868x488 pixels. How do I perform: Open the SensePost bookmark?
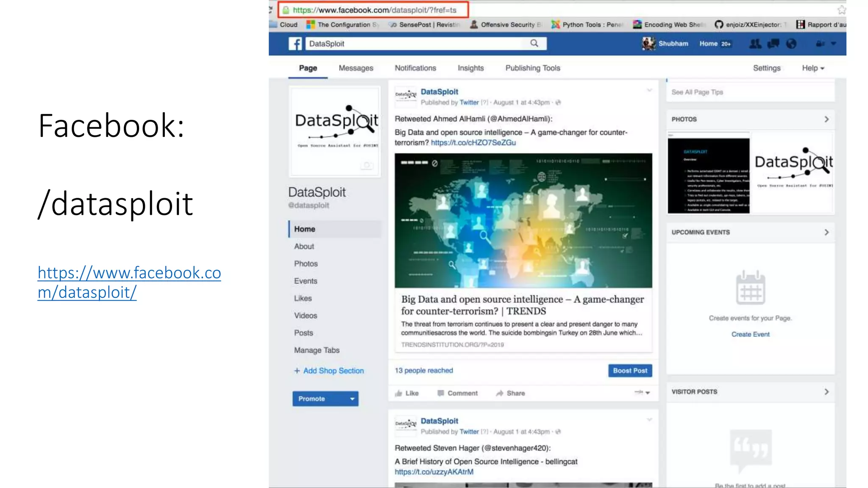tap(424, 25)
